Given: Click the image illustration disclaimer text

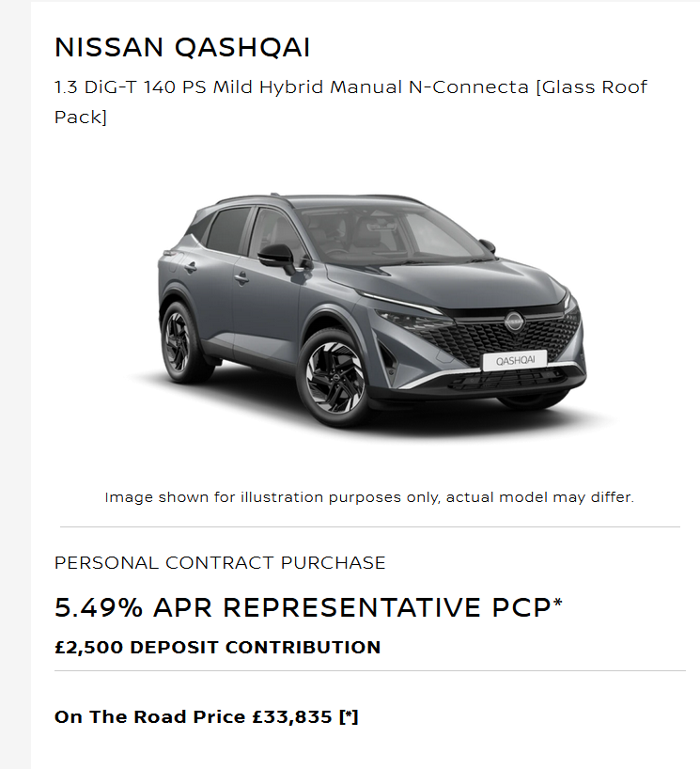Looking at the screenshot, I should (x=369, y=496).
